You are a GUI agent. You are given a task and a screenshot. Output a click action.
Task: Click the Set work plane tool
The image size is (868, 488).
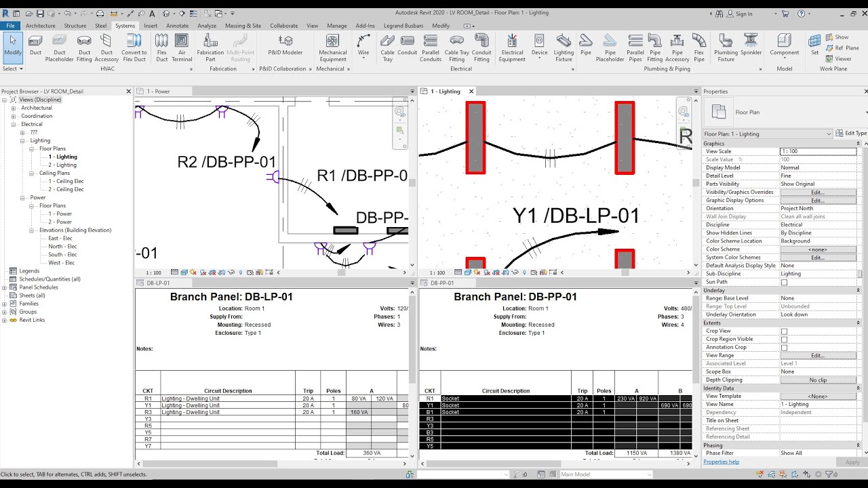[x=814, y=45]
